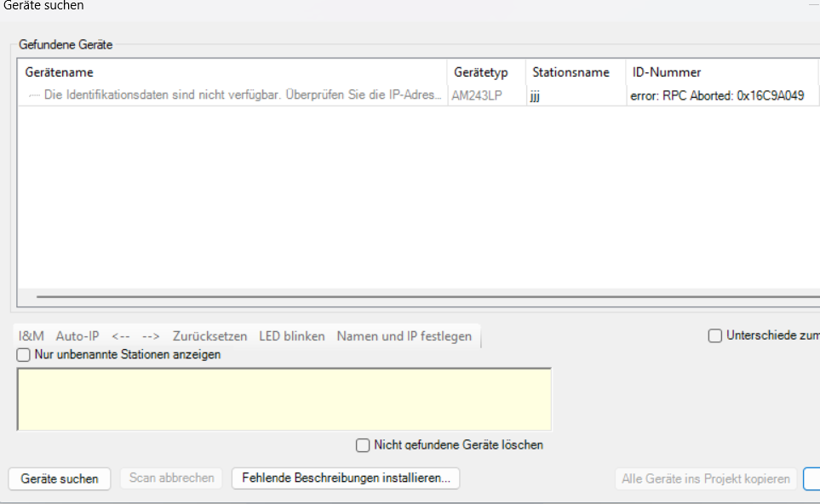Click Alle Geräte ins Projekt kopieren

pyautogui.click(x=705, y=479)
